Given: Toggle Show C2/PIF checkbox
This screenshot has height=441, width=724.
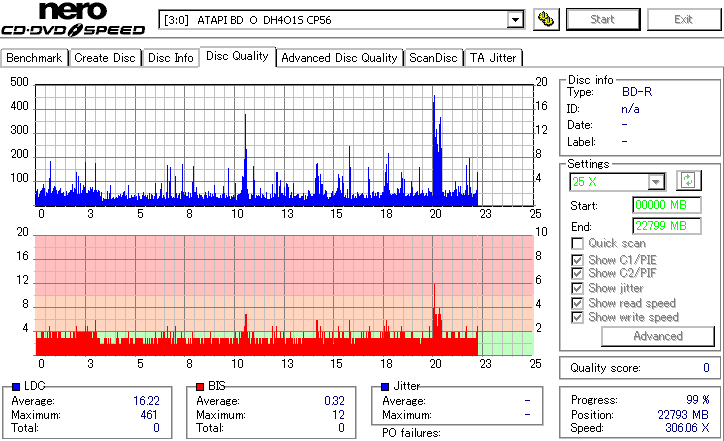Looking at the screenshot, I should (x=577, y=273).
